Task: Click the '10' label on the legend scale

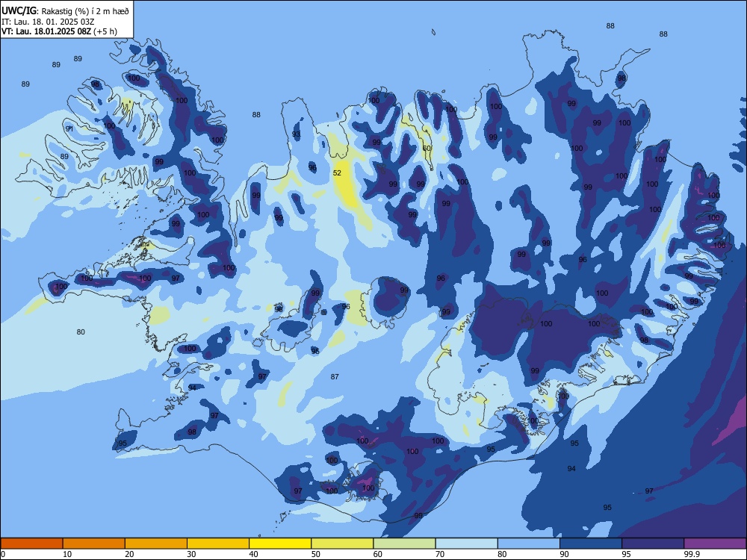Action: coord(67,554)
